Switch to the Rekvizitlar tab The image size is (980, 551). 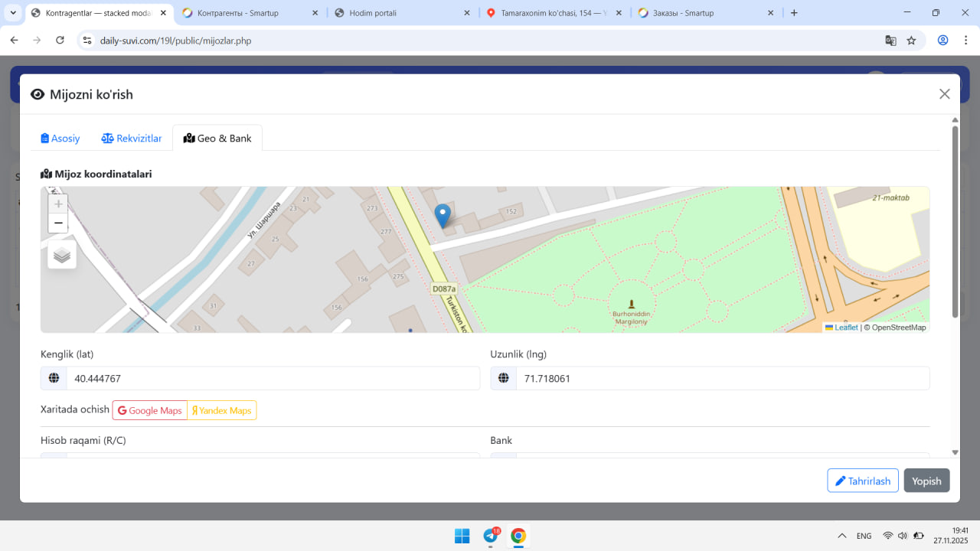(132, 139)
